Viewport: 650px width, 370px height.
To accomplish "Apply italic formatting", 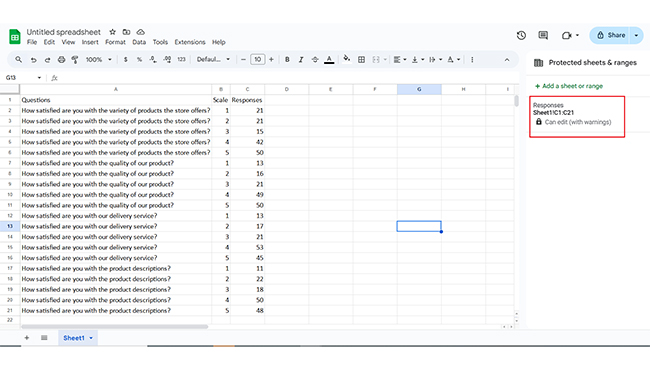I will [x=301, y=60].
